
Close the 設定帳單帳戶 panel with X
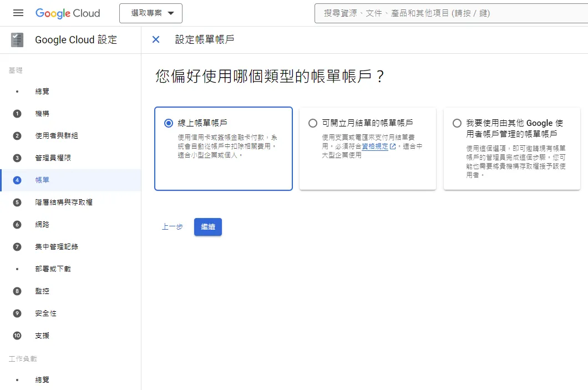tap(156, 39)
